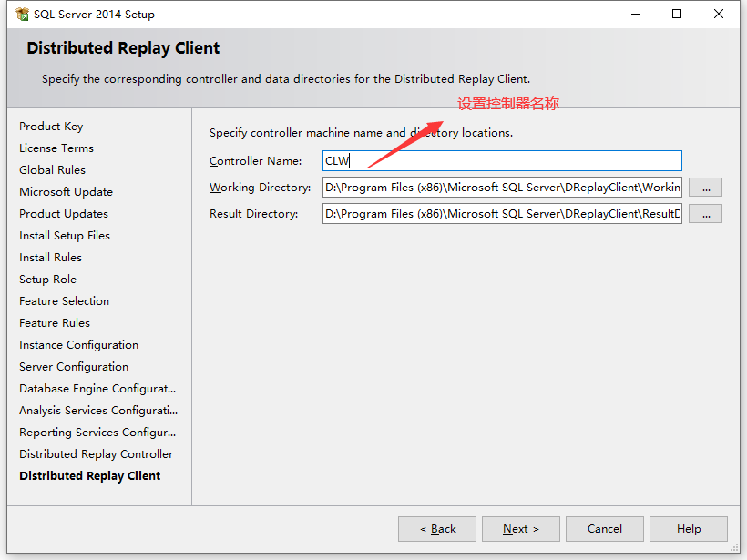Image resolution: width=747 pixels, height=560 pixels.
Task: Browse for the Result Directory folder
Action: (x=706, y=214)
